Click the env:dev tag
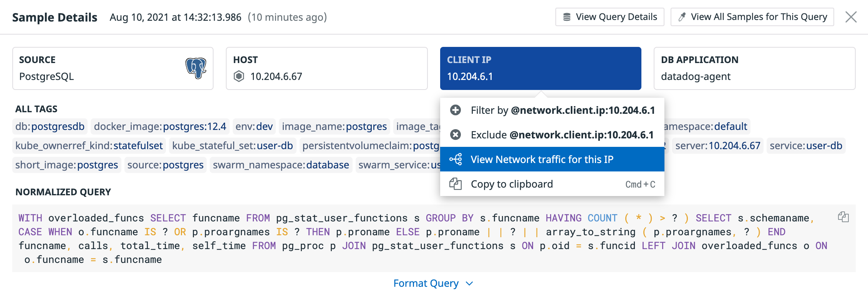Image resolution: width=868 pixels, height=296 pixels. [x=254, y=126]
